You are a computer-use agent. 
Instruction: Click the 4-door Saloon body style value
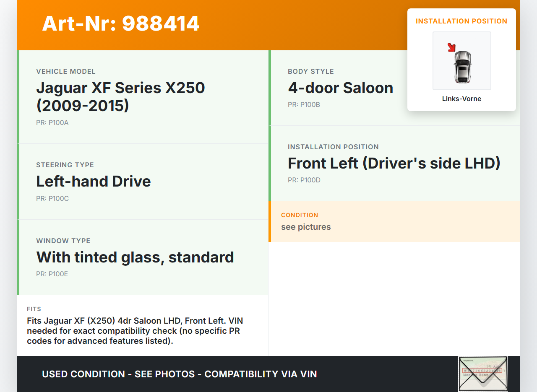click(x=340, y=88)
